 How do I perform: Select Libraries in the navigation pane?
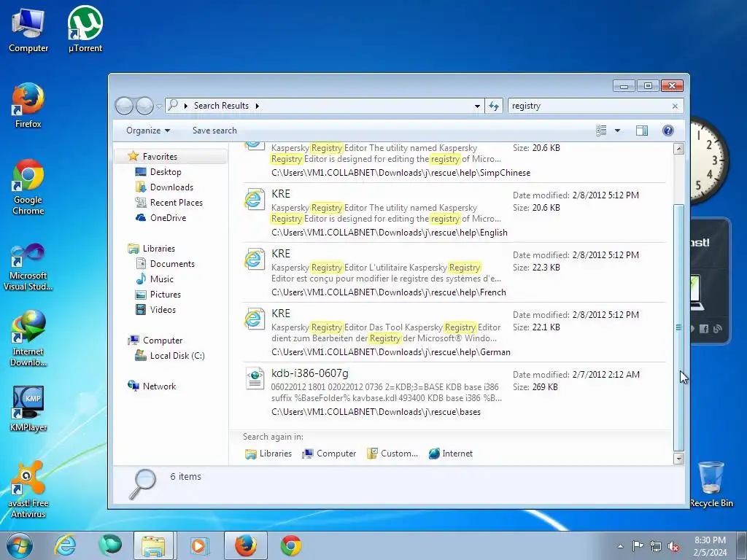158,249
